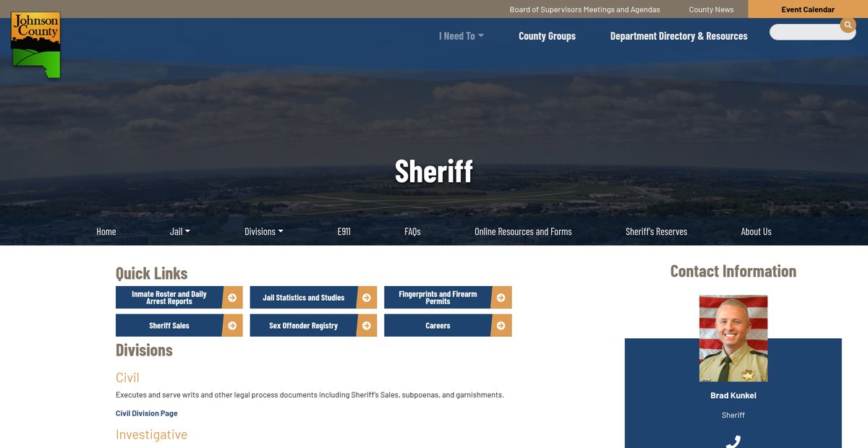Click the large Sheriff page title

click(434, 171)
